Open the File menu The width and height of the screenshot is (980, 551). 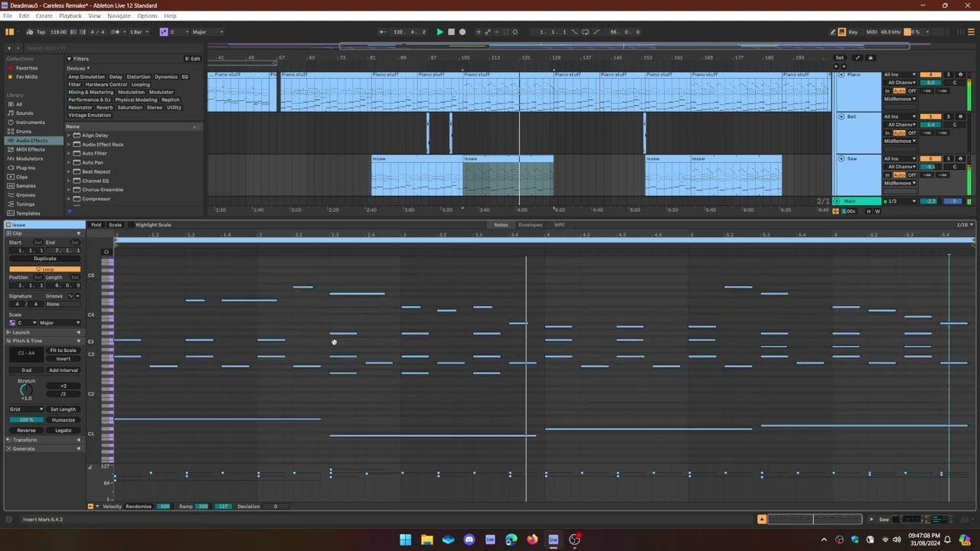pos(8,16)
